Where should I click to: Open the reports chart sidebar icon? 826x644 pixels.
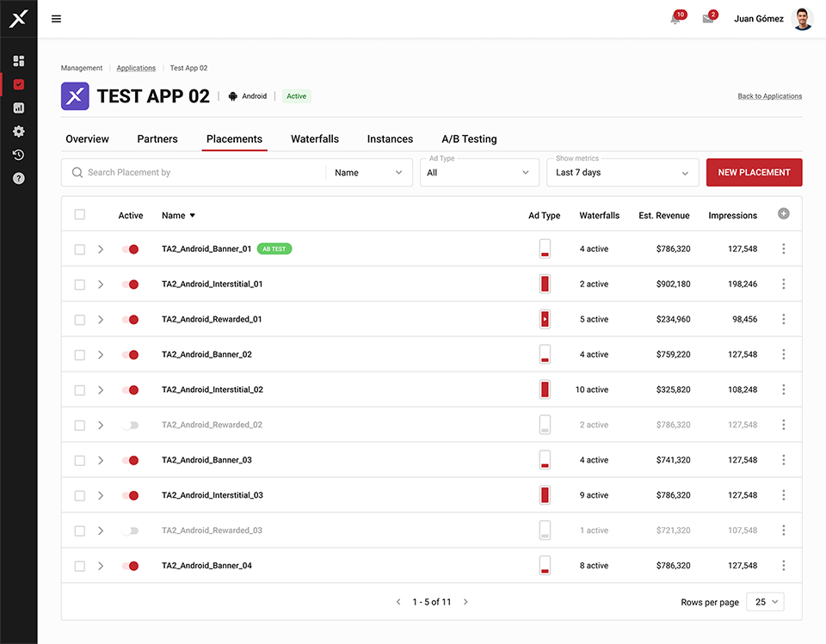pos(18,108)
